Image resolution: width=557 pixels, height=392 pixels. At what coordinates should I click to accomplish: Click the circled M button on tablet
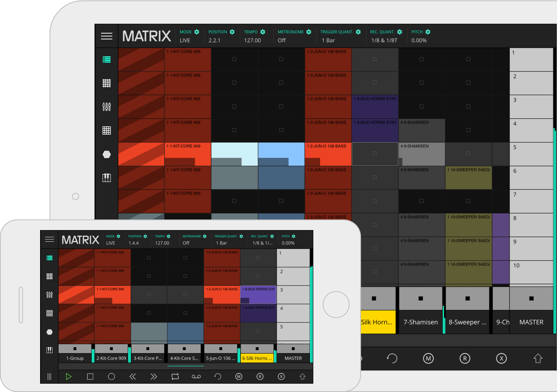coord(428,358)
